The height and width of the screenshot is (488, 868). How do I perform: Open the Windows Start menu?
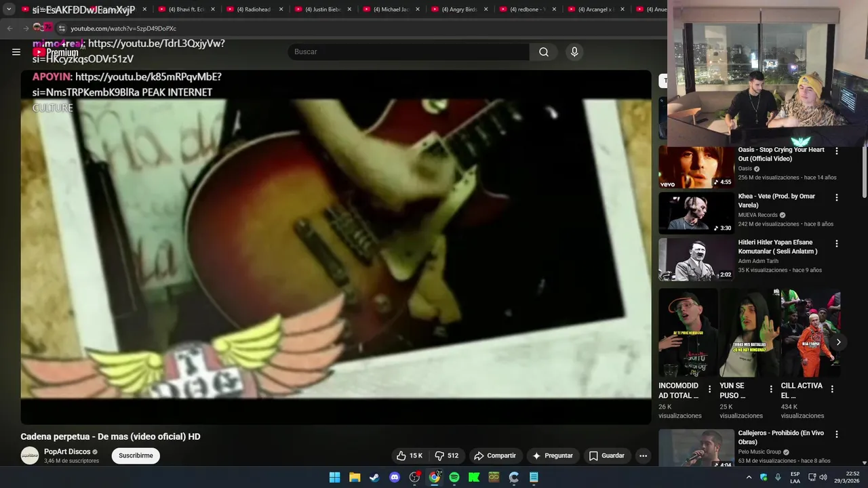coord(334,477)
